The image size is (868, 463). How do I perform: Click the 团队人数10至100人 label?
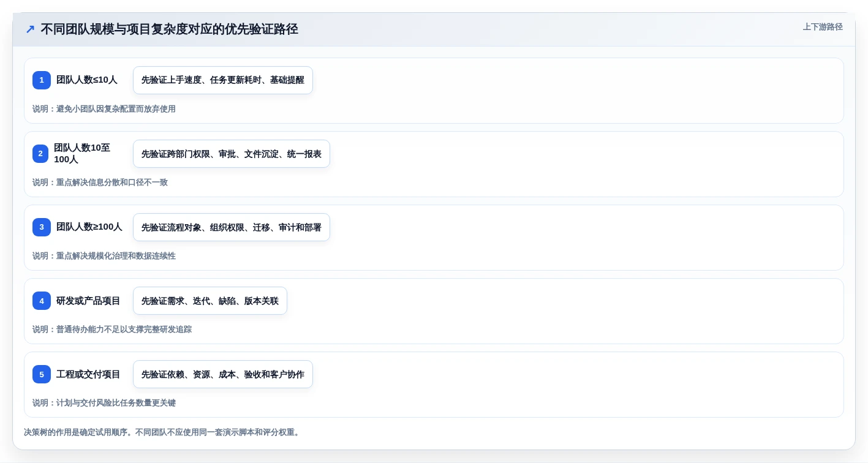82,154
